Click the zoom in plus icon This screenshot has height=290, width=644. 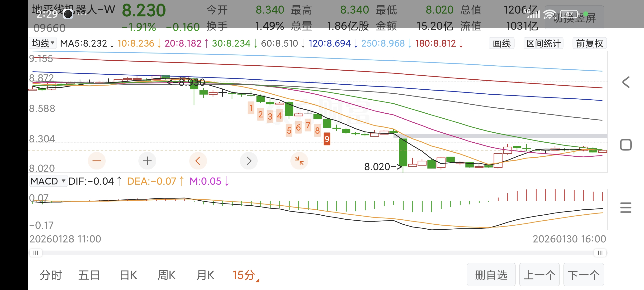[147, 161]
